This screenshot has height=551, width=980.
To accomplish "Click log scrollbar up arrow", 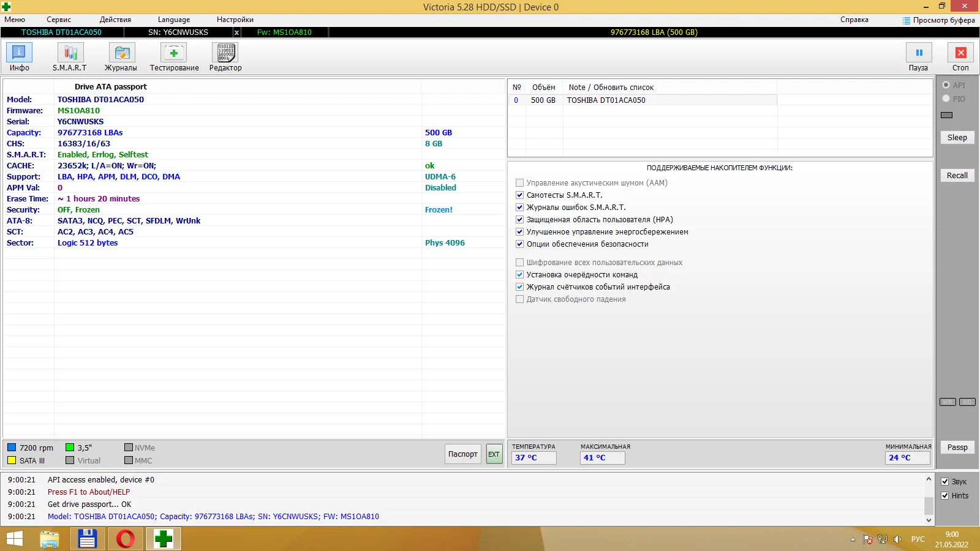I will tap(929, 479).
